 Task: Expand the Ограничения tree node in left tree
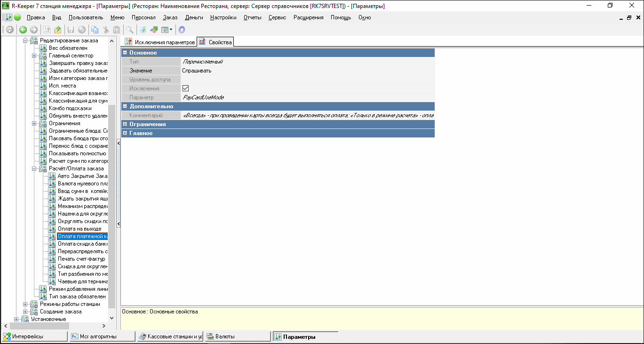click(x=34, y=123)
